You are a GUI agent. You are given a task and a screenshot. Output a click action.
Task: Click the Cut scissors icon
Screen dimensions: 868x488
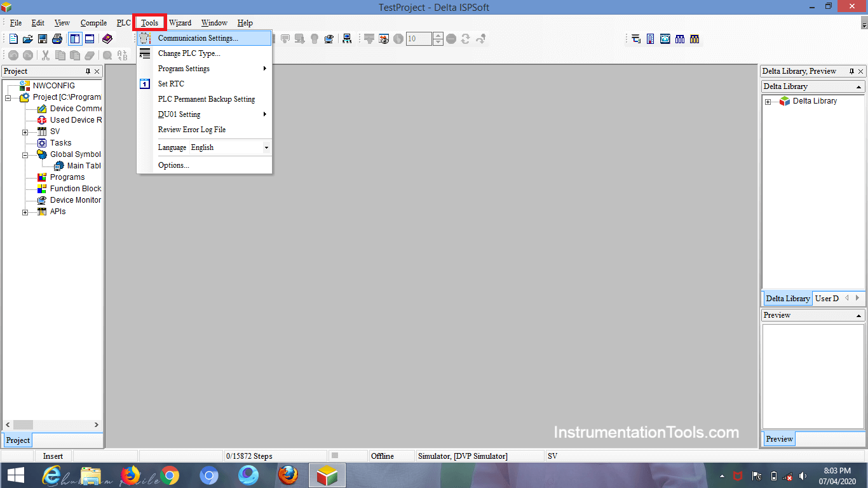tap(46, 55)
